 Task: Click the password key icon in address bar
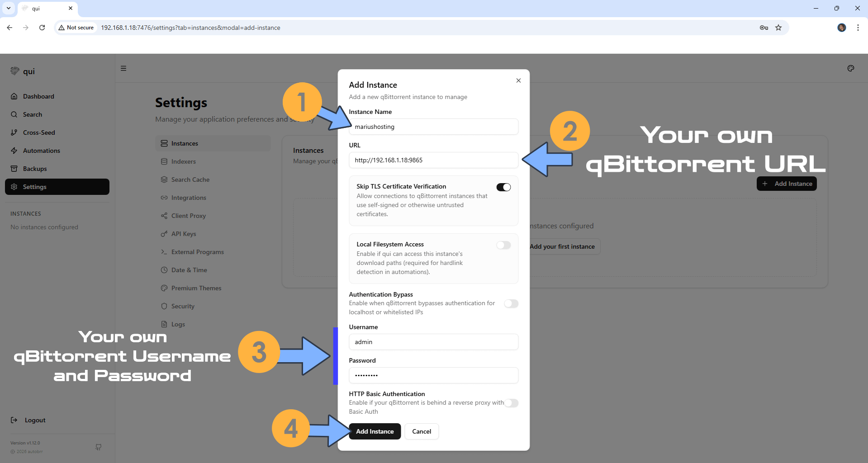[x=764, y=28]
